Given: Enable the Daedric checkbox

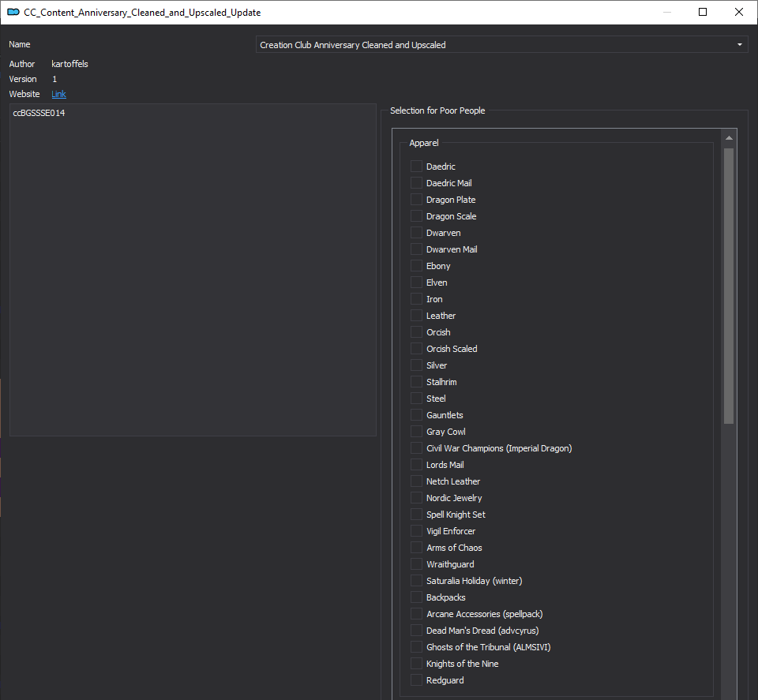Looking at the screenshot, I should coord(416,167).
